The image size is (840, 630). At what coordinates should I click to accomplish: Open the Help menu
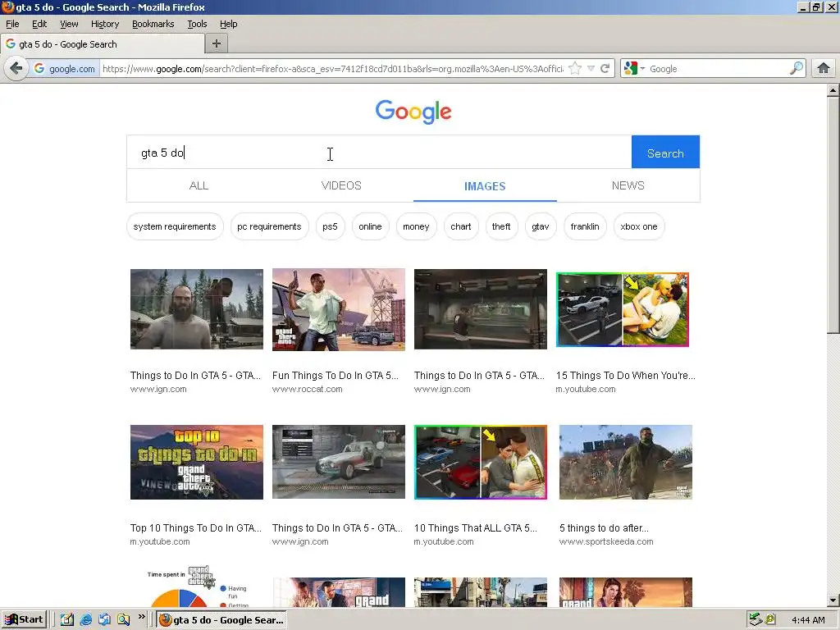(x=228, y=24)
